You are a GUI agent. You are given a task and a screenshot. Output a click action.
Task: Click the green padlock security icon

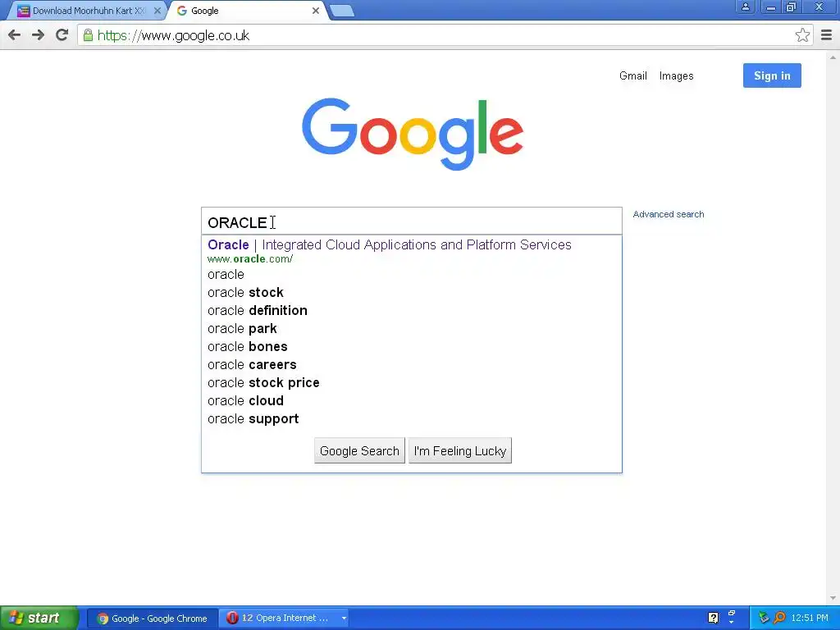(88, 35)
